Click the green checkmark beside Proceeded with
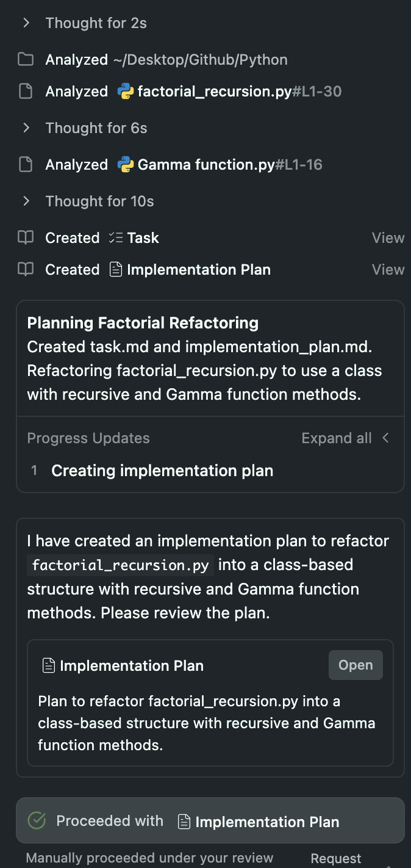 pyautogui.click(x=37, y=821)
